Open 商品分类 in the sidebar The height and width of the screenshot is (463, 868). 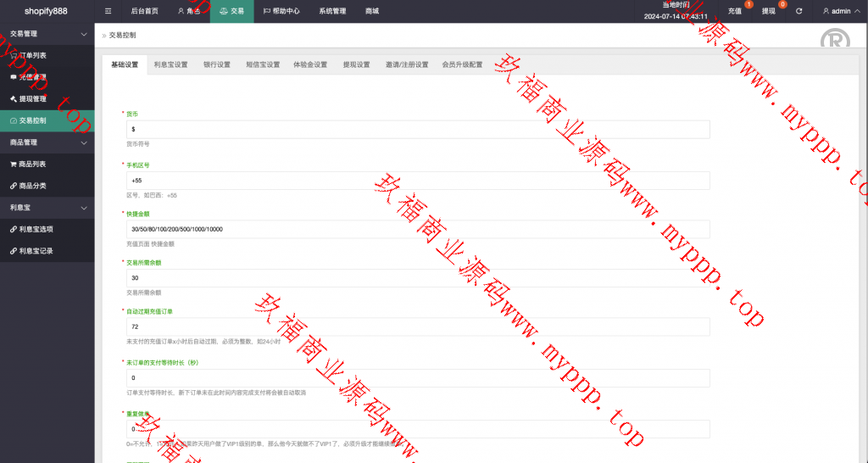(32, 186)
